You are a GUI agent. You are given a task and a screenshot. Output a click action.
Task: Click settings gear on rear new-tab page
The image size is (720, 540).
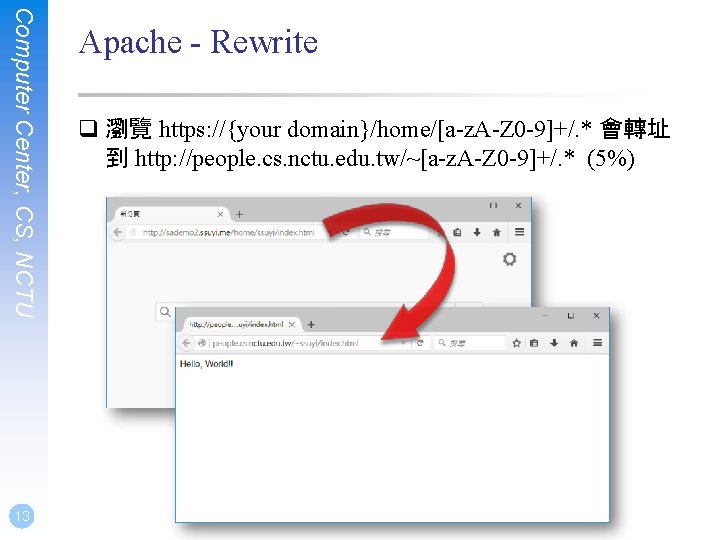click(509, 259)
